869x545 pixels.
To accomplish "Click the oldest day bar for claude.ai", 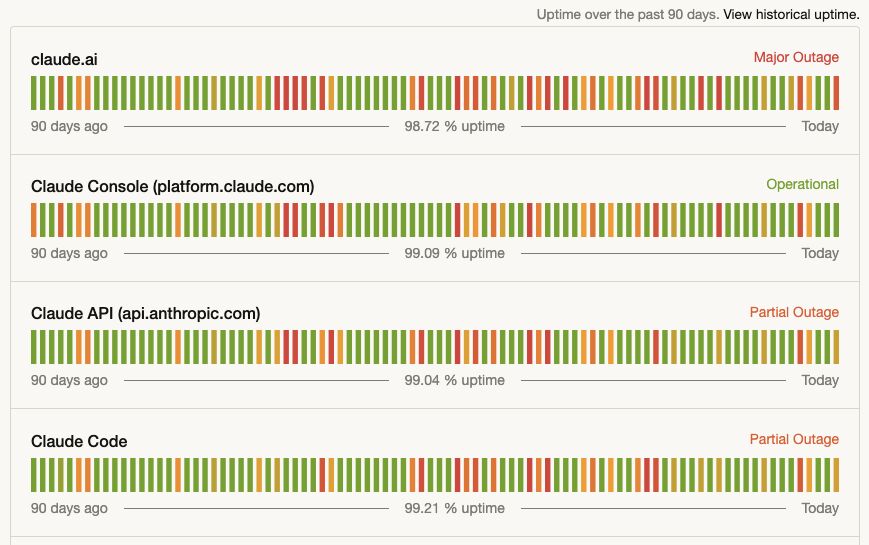I will [x=34, y=93].
